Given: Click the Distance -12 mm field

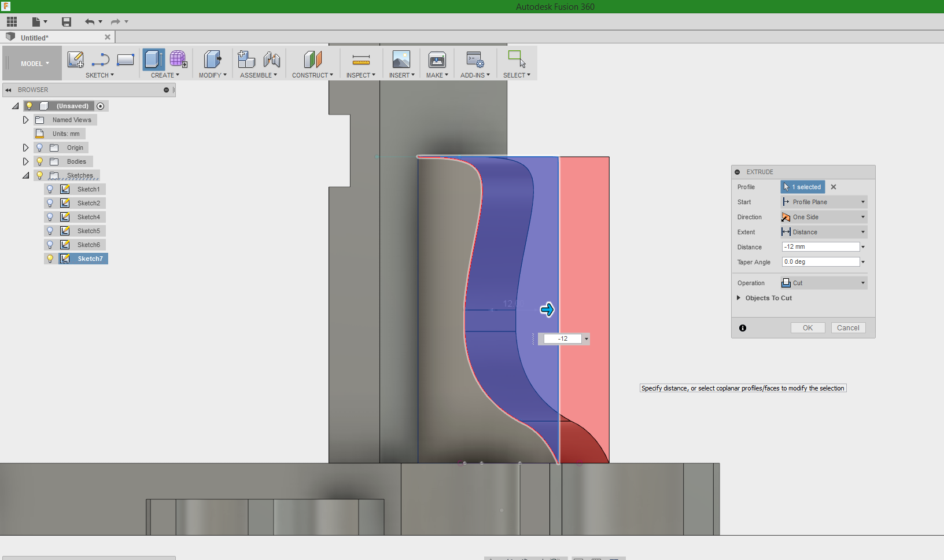Looking at the screenshot, I should pyautogui.click(x=821, y=247).
